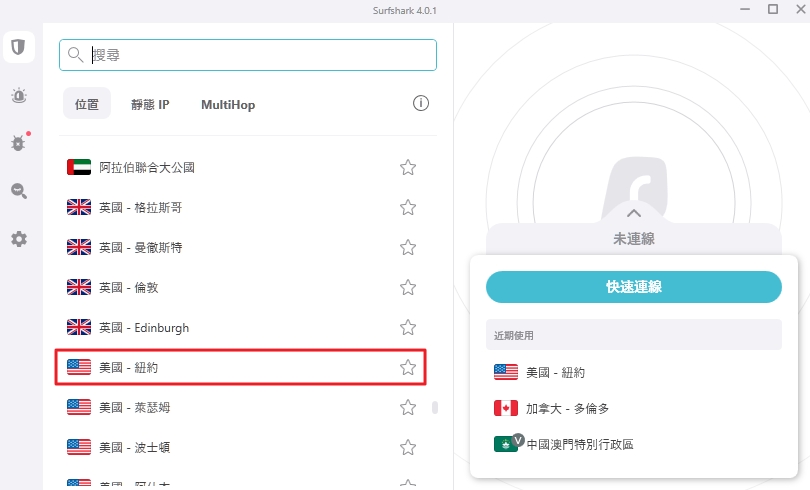Image resolution: width=810 pixels, height=490 pixels.
Task: Collapse the connection panel with the up chevron
Action: click(634, 213)
